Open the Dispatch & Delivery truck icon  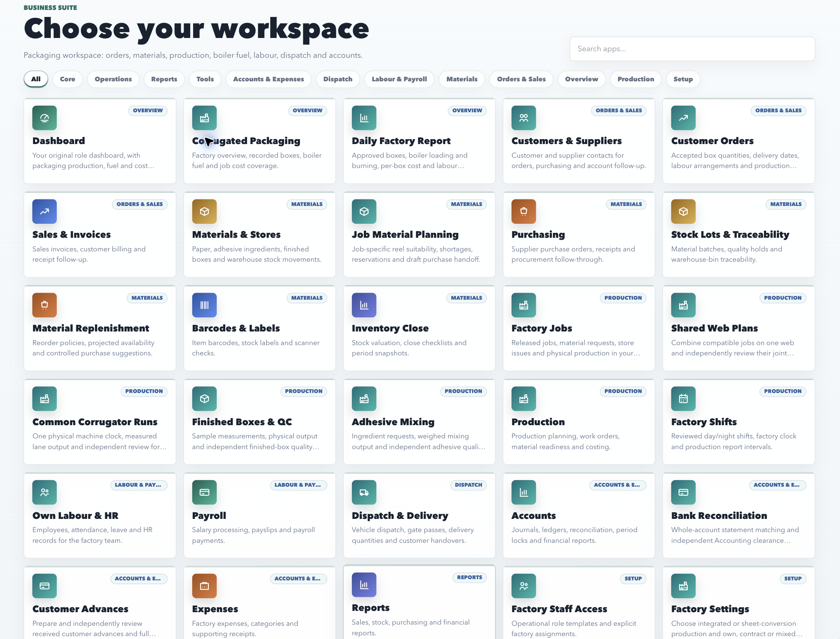click(x=364, y=492)
